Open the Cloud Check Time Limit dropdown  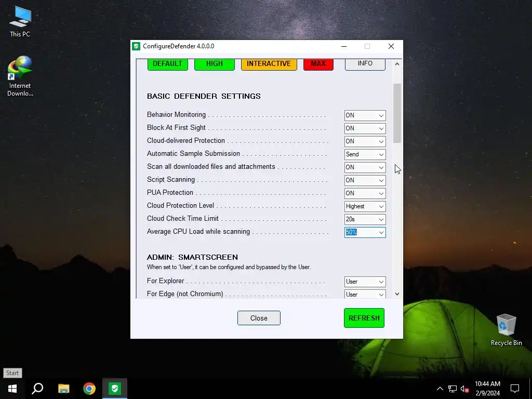365,219
